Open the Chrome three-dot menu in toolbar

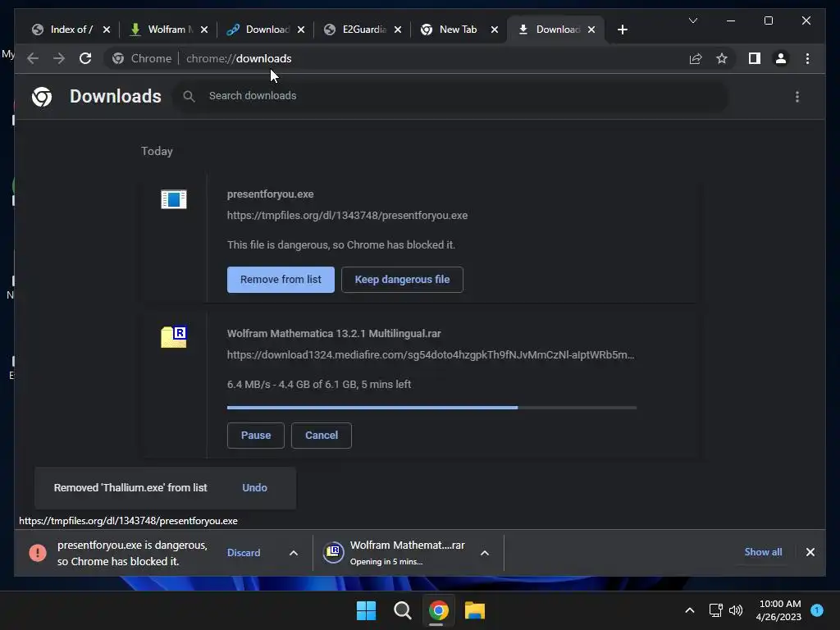pos(807,58)
